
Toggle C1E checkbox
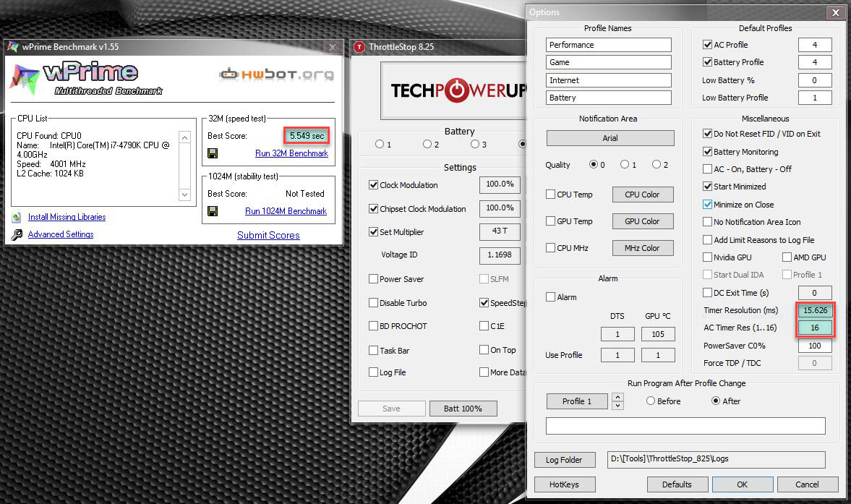tap(484, 326)
